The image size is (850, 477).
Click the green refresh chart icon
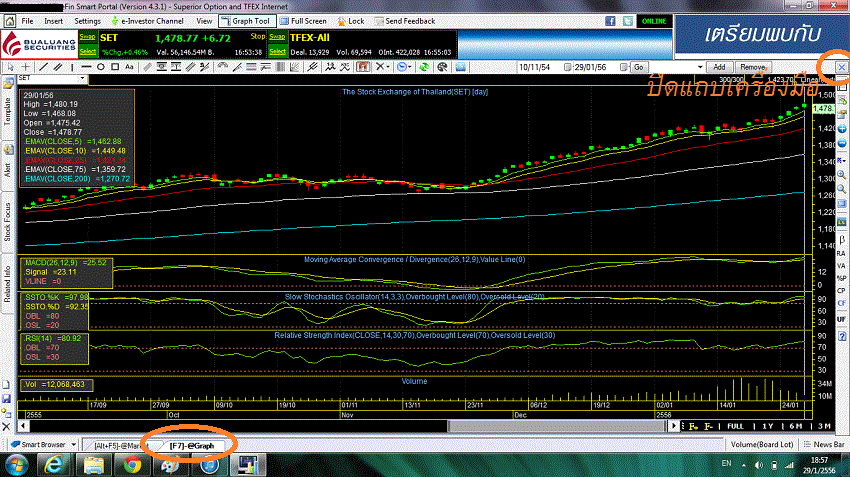pos(424,67)
